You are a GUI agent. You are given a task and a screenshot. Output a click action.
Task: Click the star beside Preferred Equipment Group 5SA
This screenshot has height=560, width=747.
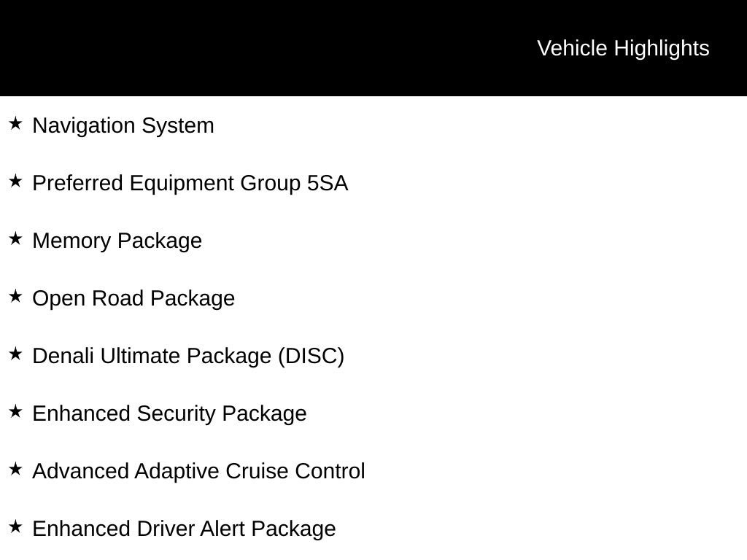[16, 181]
